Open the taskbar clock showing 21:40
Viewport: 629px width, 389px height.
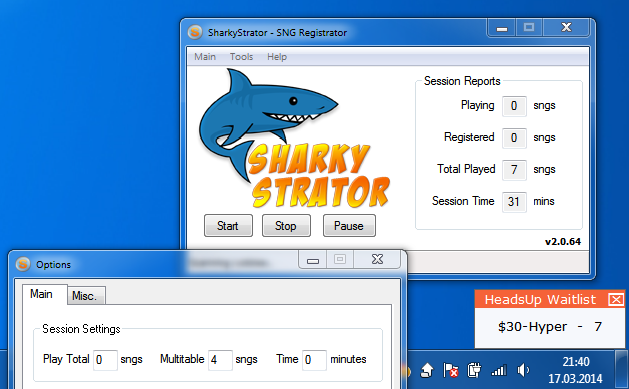point(575,370)
